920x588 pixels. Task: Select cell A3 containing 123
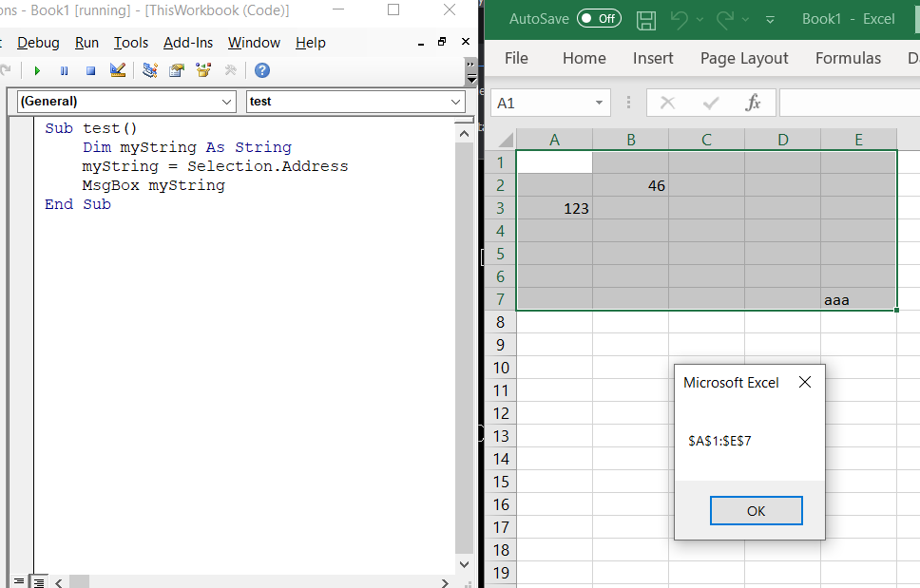click(554, 207)
